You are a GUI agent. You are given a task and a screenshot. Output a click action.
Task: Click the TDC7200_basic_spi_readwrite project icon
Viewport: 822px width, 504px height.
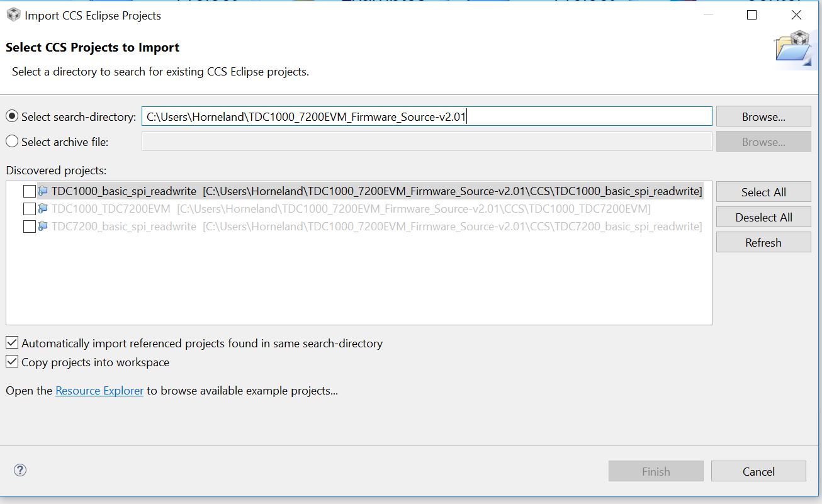pyautogui.click(x=43, y=226)
